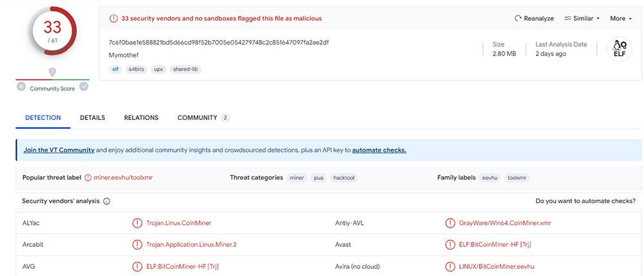Vote negative with the X community score icon
Viewport: 644px width, 276px height.
tap(21, 87)
